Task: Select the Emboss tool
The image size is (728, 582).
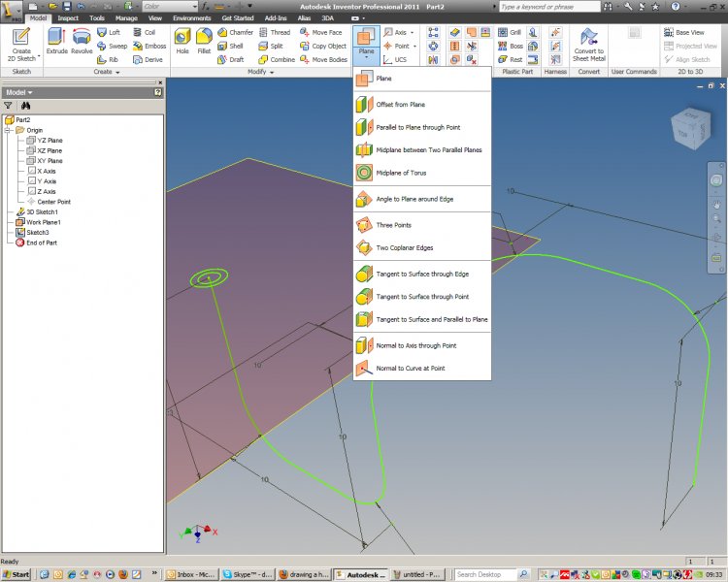Action: click(149, 46)
